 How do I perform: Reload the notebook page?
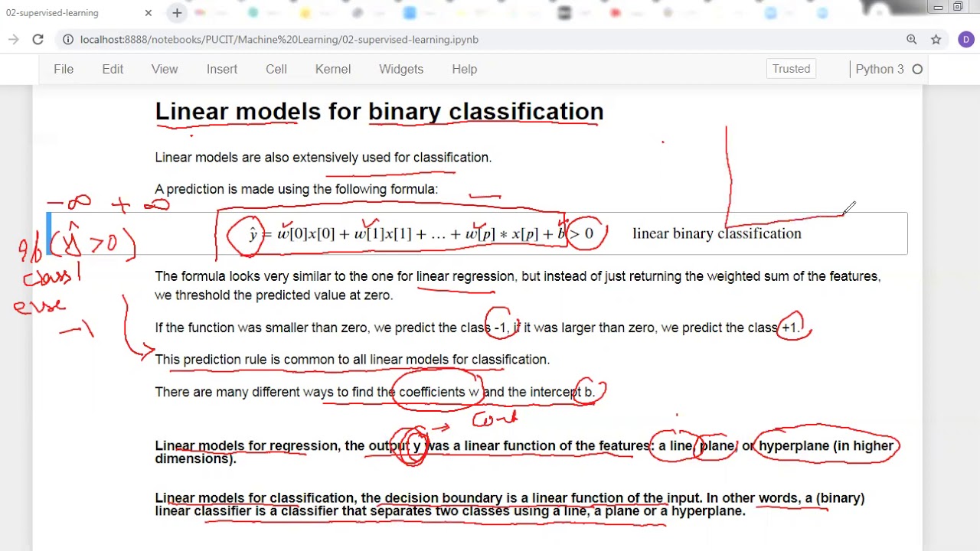coord(38,40)
